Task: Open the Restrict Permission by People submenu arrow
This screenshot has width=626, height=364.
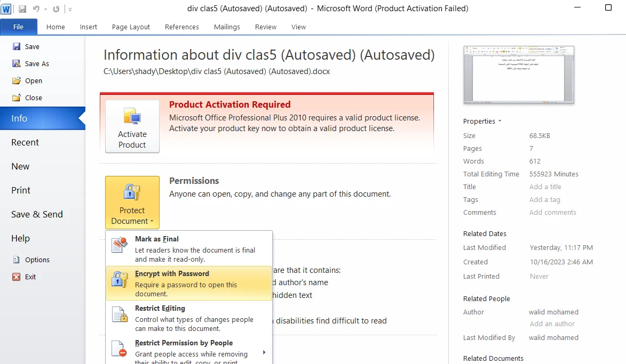Action: (264, 352)
